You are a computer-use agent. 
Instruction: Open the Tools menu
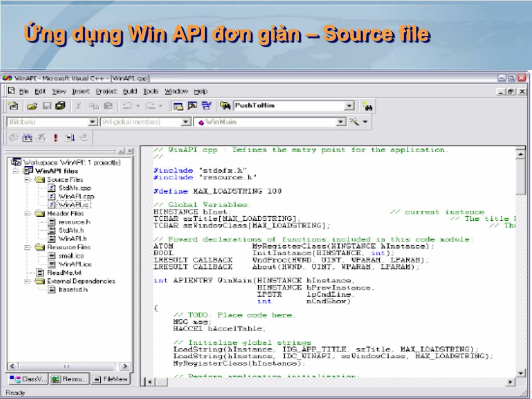pyautogui.click(x=151, y=91)
